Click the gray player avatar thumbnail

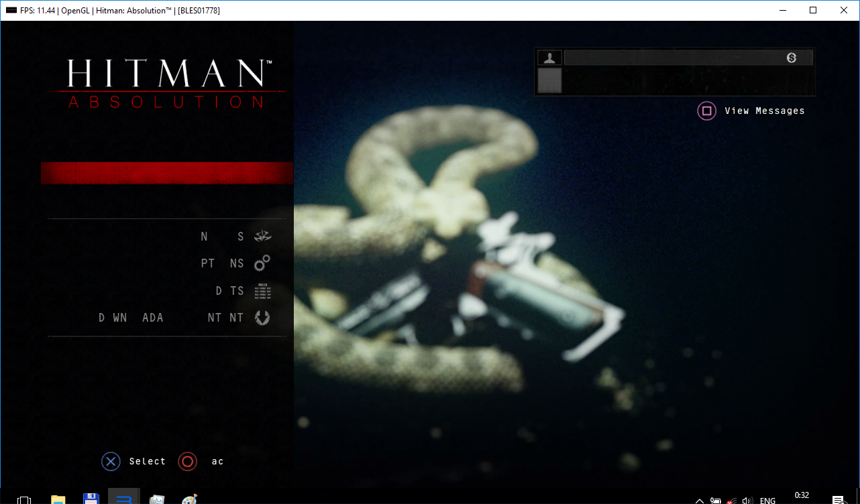(x=549, y=81)
